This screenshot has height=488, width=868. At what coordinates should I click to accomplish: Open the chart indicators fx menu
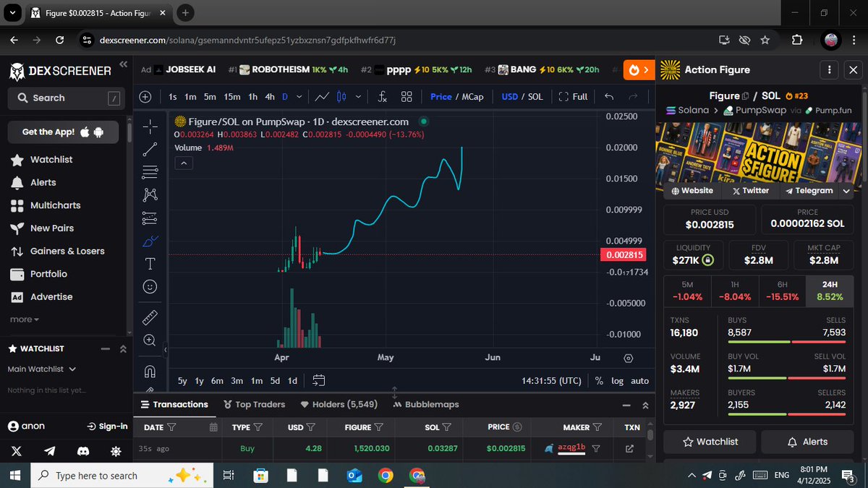pyautogui.click(x=382, y=96)
